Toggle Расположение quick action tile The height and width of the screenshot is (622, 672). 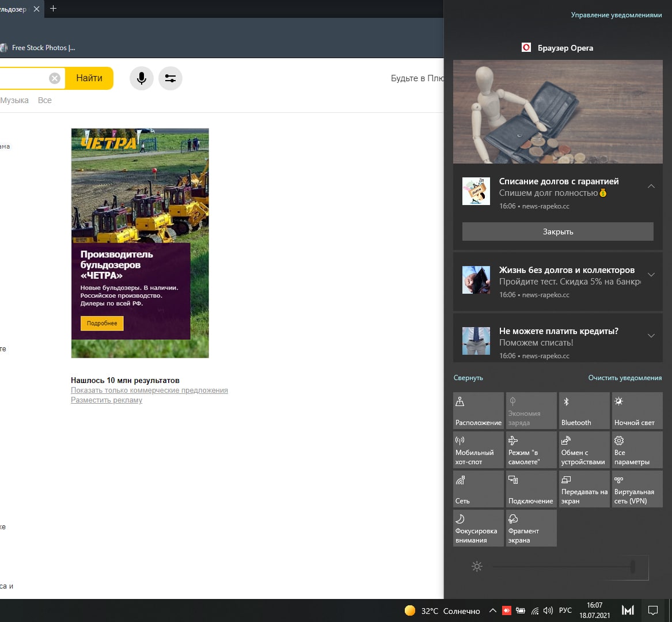point(479,411)
